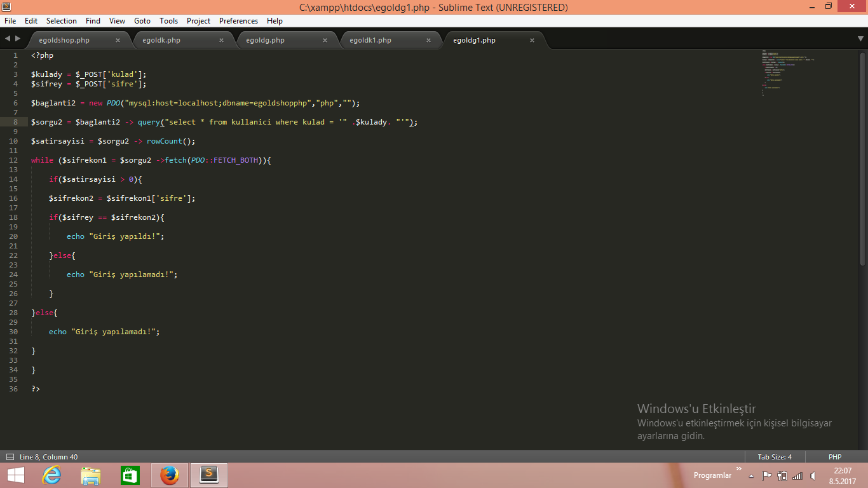
Task: Open the Action Center flag icon
Action: [x=766, y=475]
